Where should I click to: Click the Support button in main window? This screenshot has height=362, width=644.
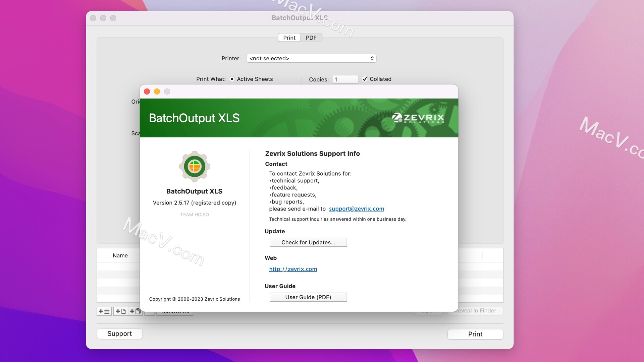pyautogui.click(x=120, y=334)
